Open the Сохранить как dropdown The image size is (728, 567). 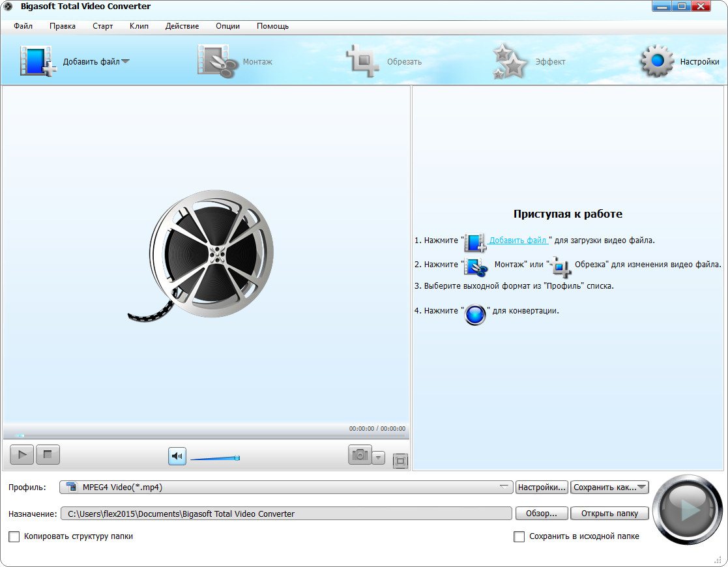click(x=609, y=487)
